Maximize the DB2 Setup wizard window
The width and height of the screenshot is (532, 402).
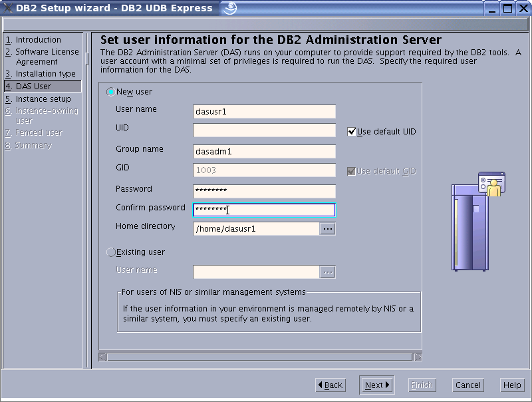click(507, 8)
